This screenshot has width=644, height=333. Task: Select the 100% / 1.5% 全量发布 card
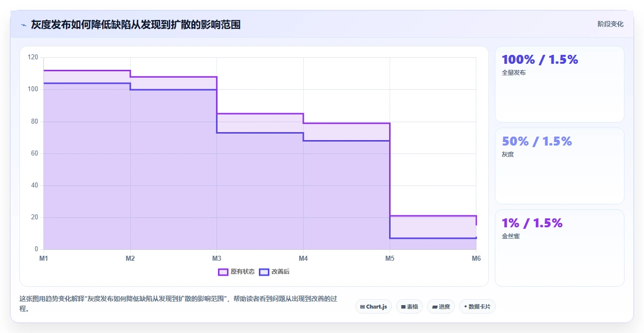(x=559, y=84)
